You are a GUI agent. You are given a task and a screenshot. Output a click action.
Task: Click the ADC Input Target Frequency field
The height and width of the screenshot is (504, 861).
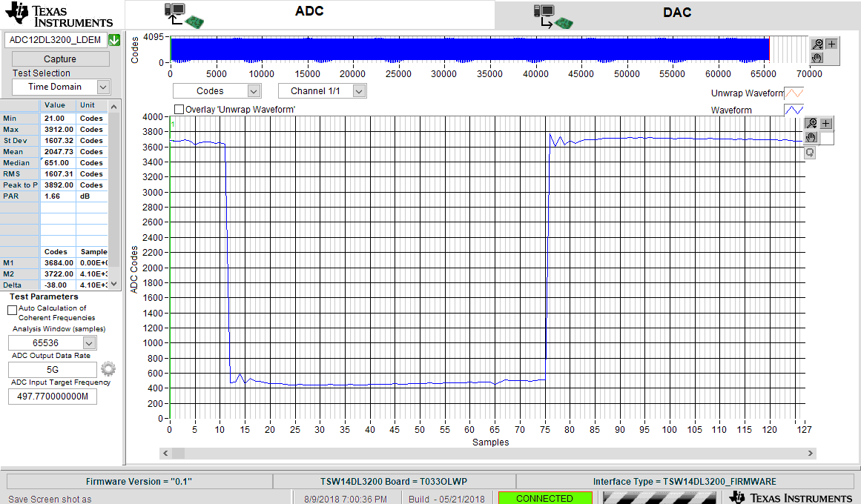click(53, 397)
